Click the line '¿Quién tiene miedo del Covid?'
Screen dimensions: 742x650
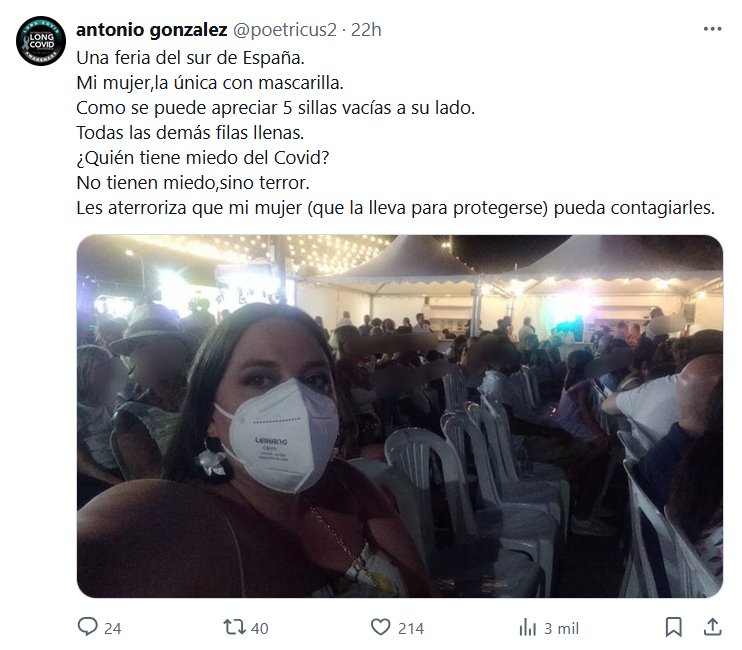(x=203, y=158)
